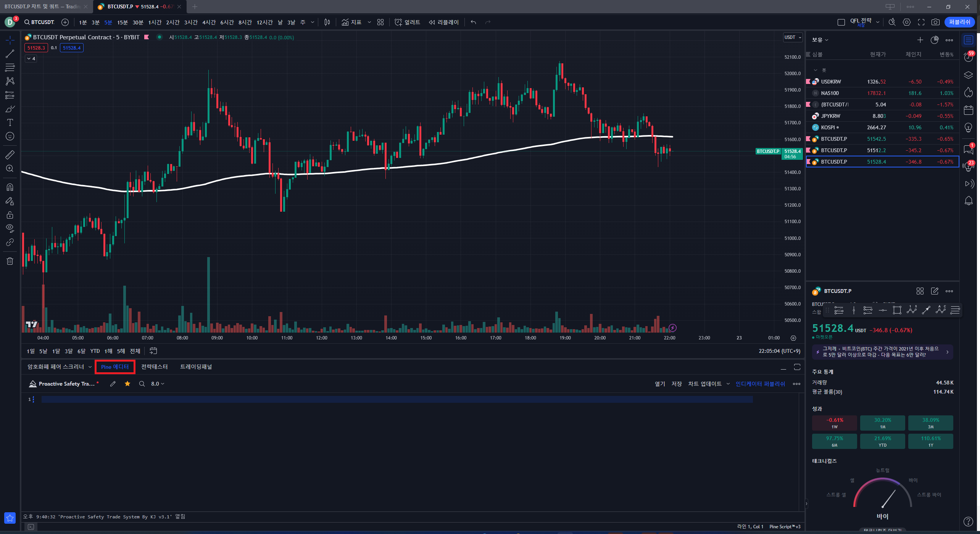The height and width of the screenshot is (534, 980).
Task: Open the script version 8.0 dropdown
Action: (x=158, y=384)
